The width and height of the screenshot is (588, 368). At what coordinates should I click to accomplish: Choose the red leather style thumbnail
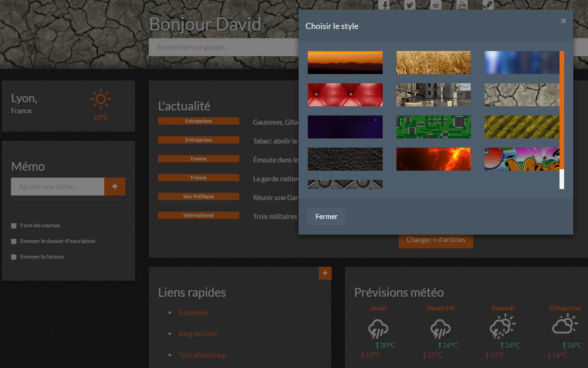pos(345,95)
